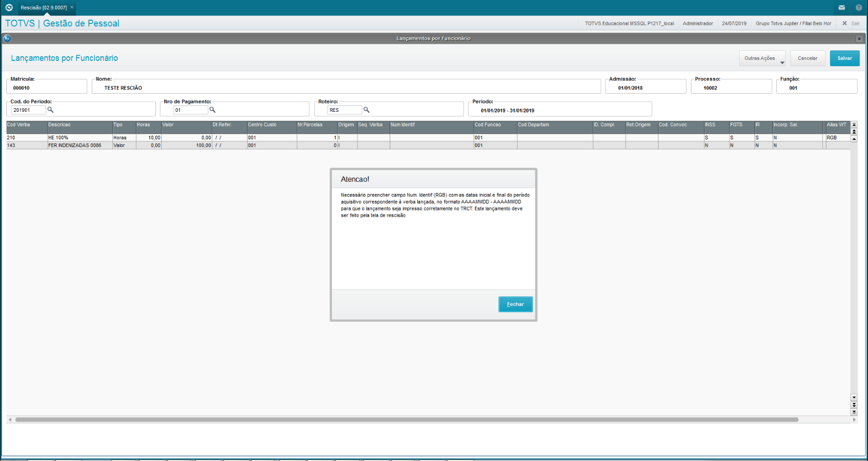Click the Descricao column header

pos(80,127)
